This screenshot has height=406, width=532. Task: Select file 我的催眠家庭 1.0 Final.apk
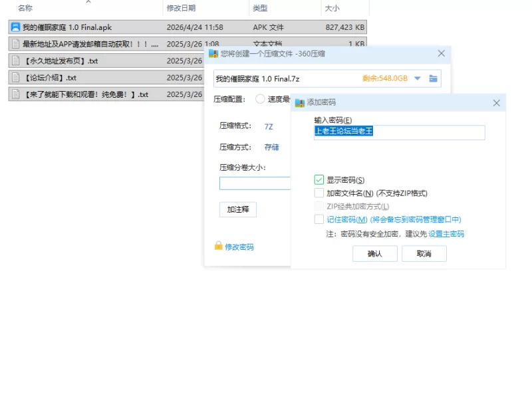[188, 27]
